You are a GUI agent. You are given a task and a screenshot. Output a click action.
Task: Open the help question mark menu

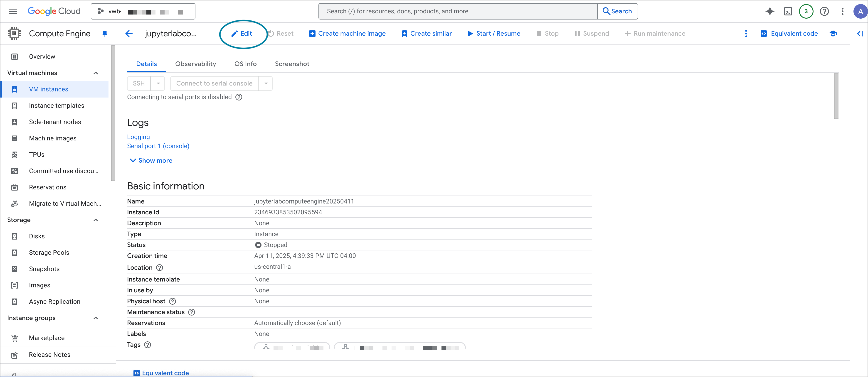824,11
